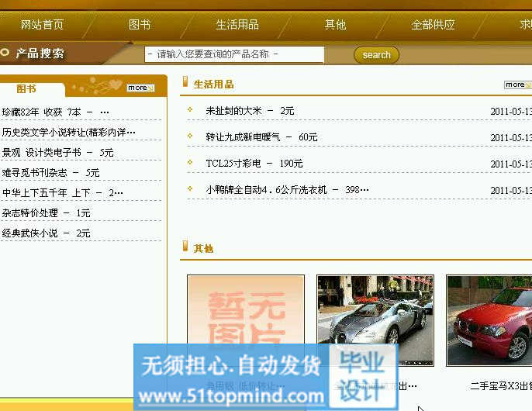Select the 图书 tab in left panel
Image resolution: width=532 pixels, height=411 pixels.
tap(26, 89)
